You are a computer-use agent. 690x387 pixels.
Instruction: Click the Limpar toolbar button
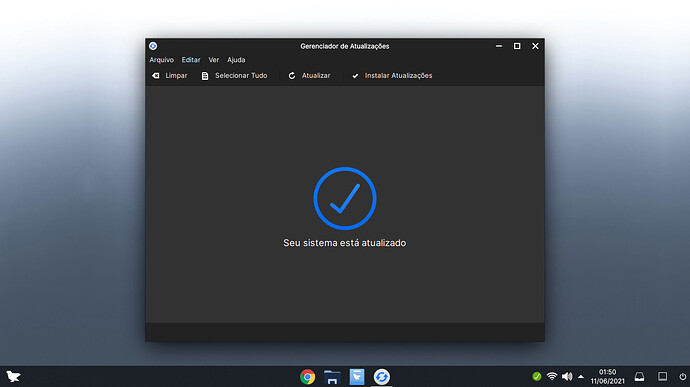point(170,76)
